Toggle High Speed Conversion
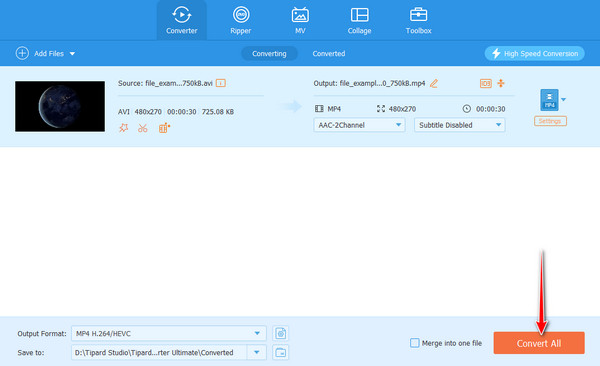 coord(535,54)
